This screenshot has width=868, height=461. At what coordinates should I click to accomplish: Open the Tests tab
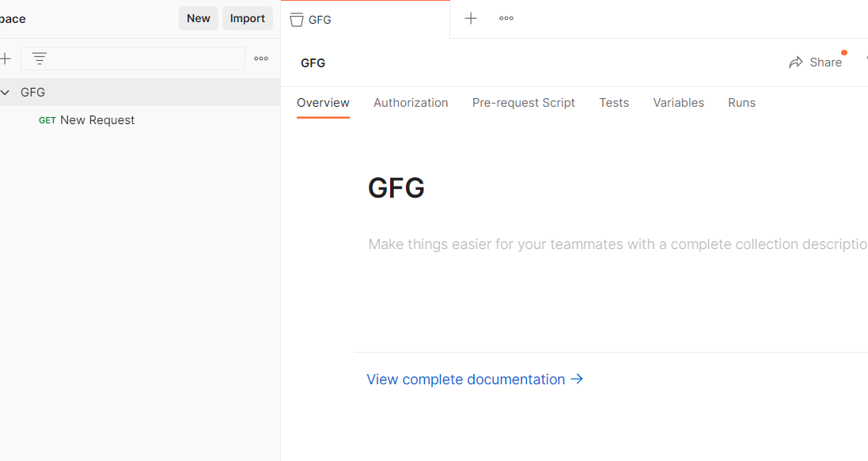(614, 103)
